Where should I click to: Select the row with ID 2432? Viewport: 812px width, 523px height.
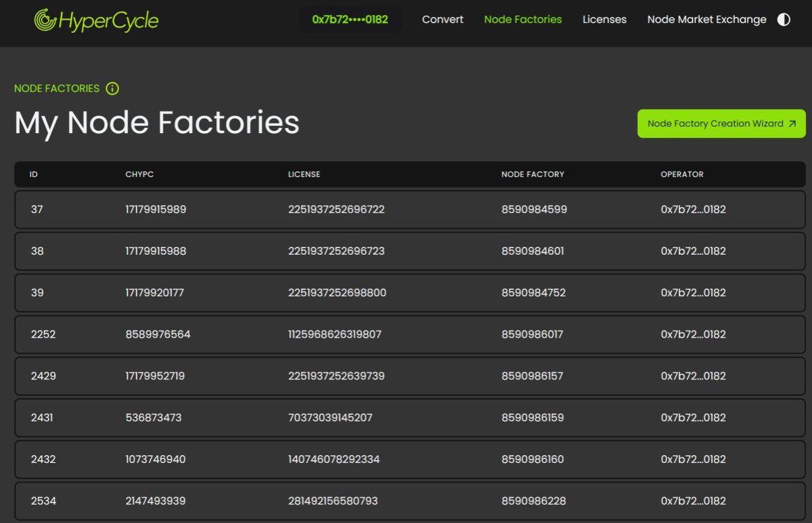click(410, 459)
